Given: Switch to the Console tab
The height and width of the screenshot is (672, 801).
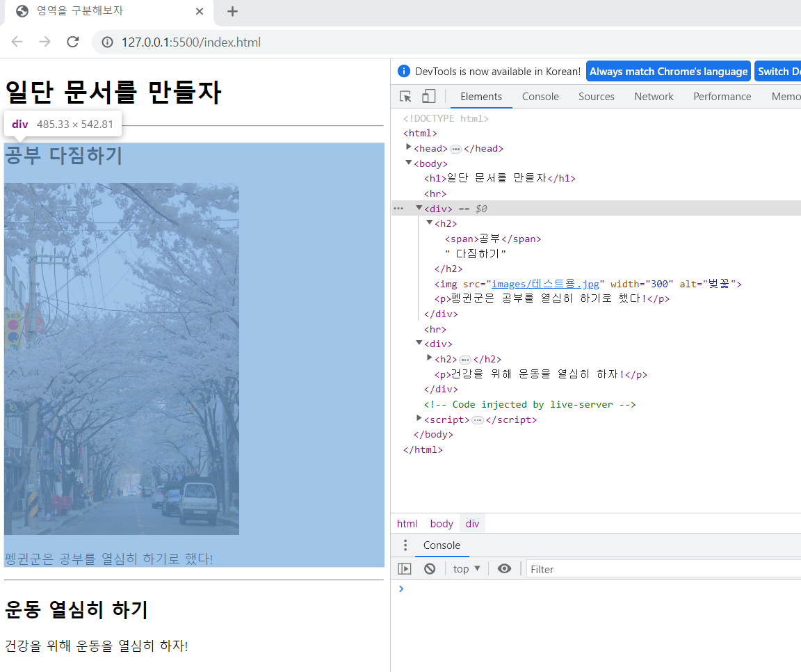Looking at the screenshot, I should 540,97.
